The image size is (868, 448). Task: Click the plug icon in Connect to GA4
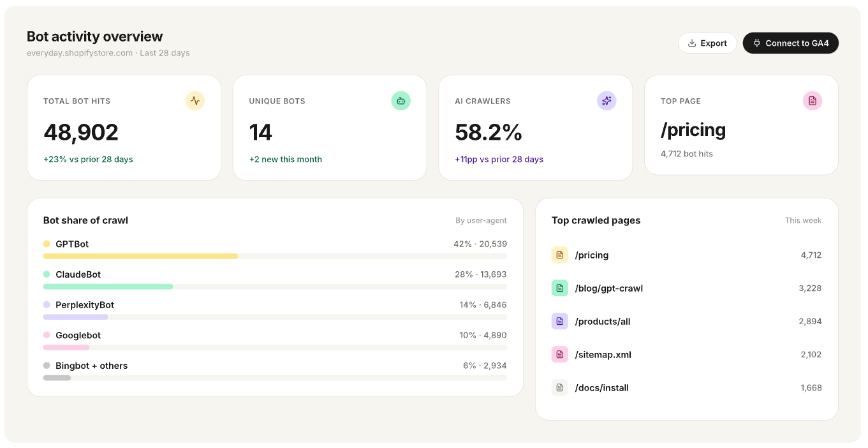click(757, 43)
